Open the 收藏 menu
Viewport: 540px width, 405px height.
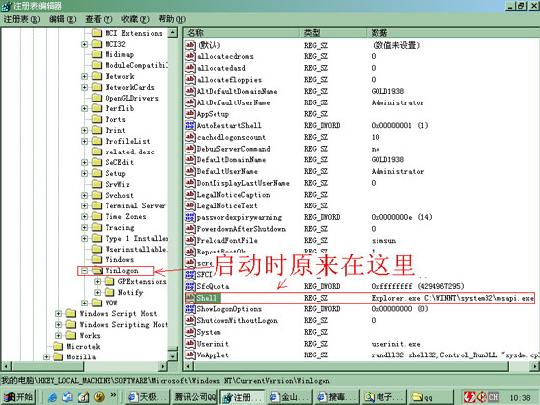pyautogui.click(x=135, y=19)
